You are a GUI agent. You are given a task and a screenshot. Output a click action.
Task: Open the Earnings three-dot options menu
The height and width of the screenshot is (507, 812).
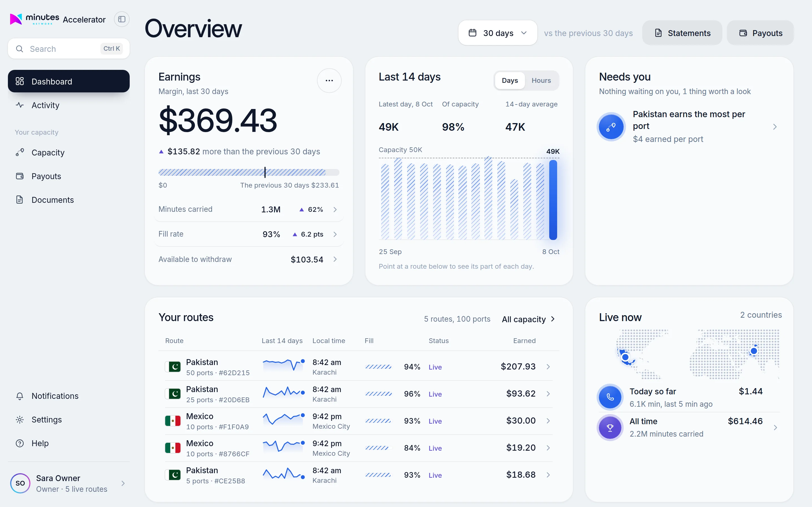pos(329,81)
